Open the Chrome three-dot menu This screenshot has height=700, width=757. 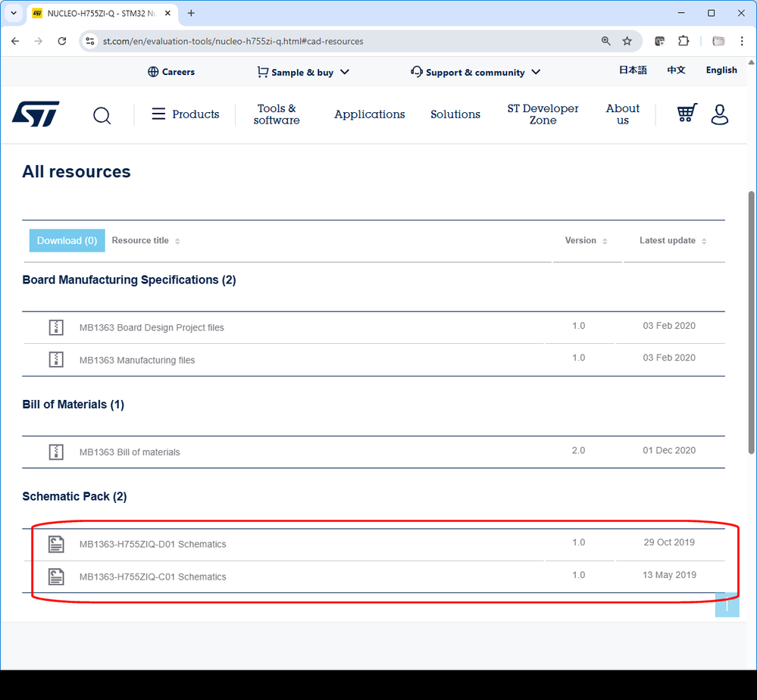[742, 41]
